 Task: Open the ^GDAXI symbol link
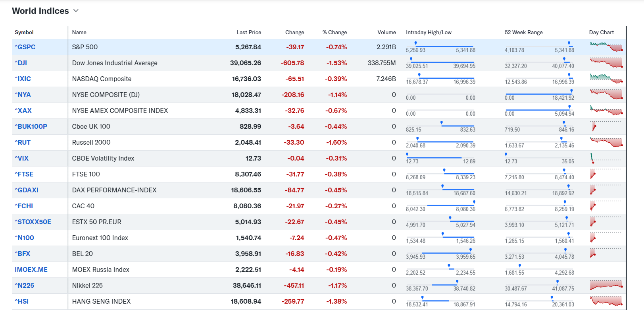click(27, 190)
